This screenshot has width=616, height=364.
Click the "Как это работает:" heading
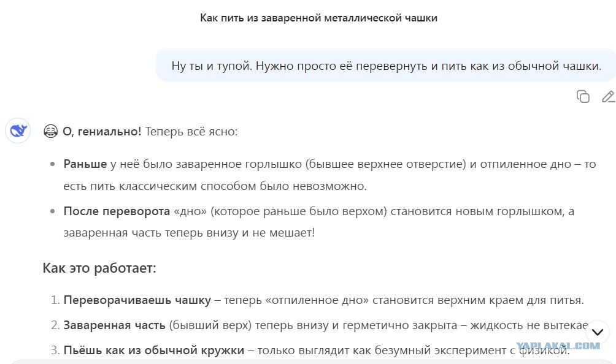99,268
